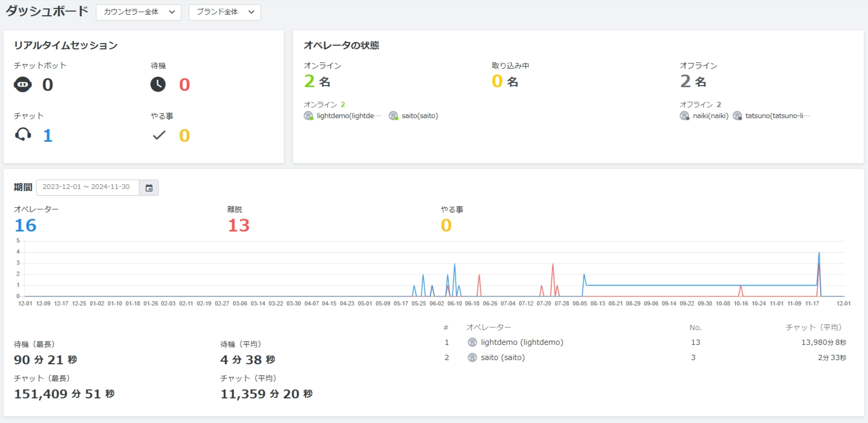This screenshot has height=423, width=868.
Task: Click the chatbot robot icon
Action: tap(23, 84)
